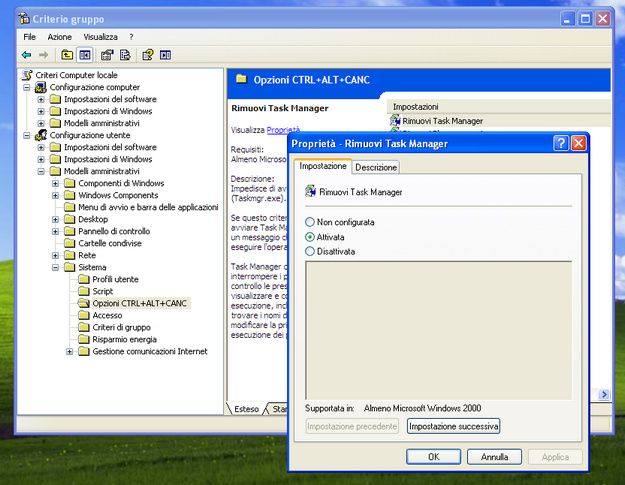Open the Azione menu

60,37
